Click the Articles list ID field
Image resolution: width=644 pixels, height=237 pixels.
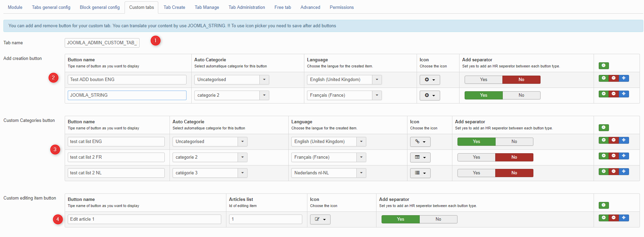click(265, 219)
